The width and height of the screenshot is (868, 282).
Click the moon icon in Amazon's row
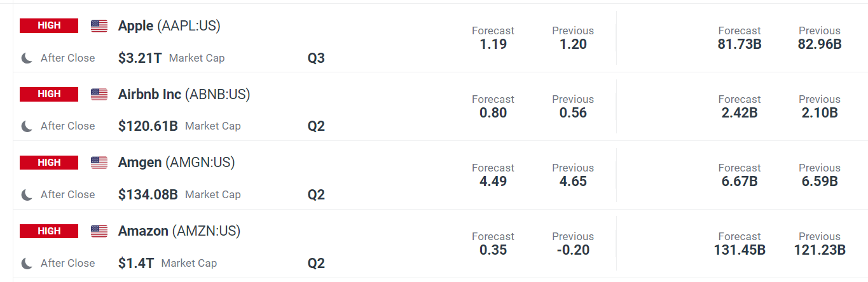point(27,264)
